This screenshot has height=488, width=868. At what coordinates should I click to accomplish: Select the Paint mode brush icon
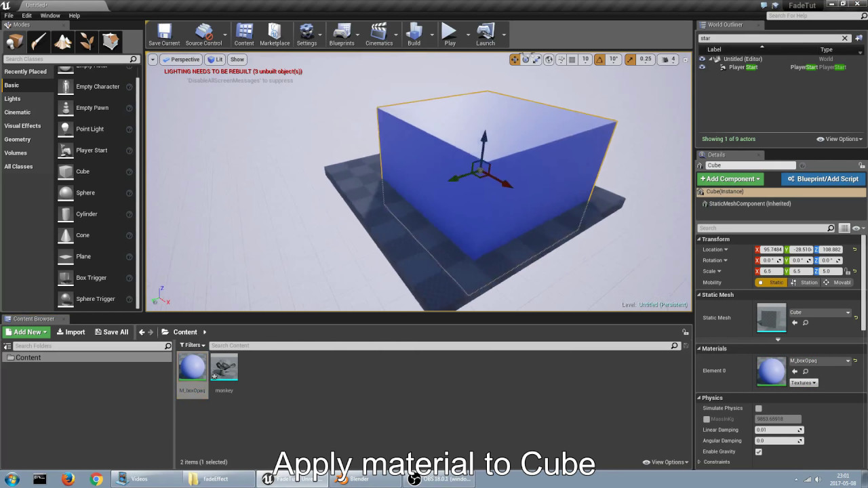(39, 42)
